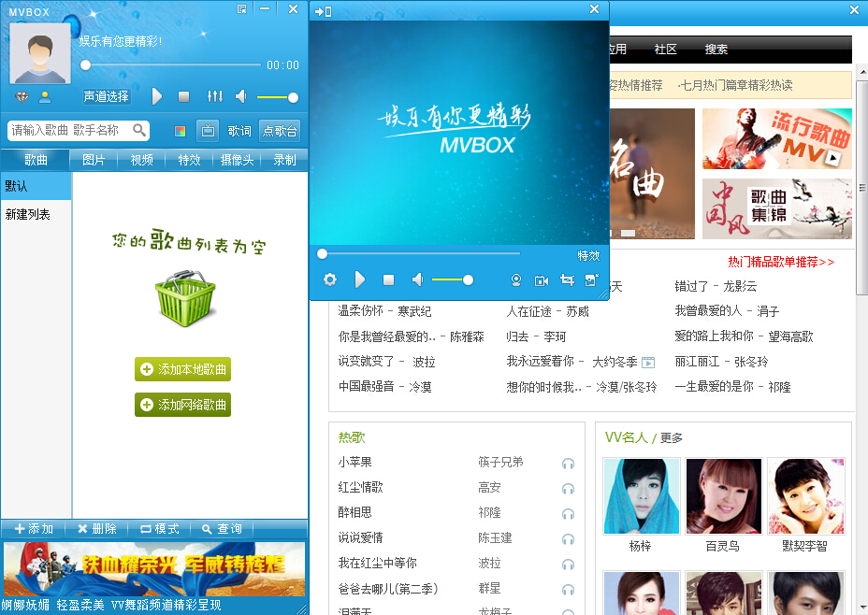868x615 pixels.
Task: Click the diamond VIP icon under avatar
Action: click(22, 97)
